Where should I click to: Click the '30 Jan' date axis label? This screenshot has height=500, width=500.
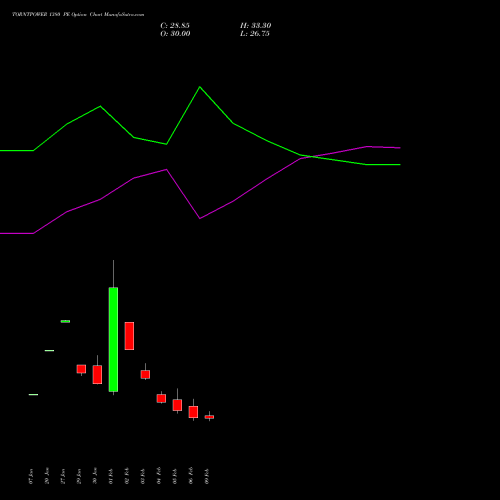[x=95, y=476]
